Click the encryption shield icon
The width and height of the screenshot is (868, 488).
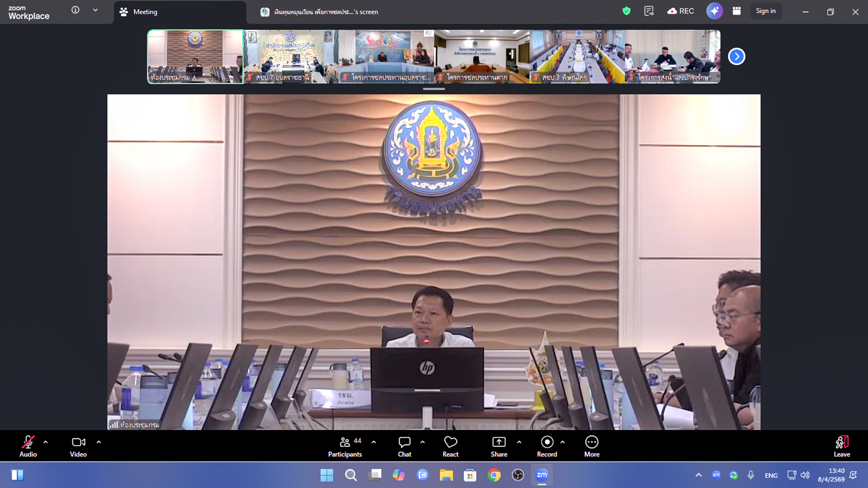pyautogui.click(x=626, y=11)
